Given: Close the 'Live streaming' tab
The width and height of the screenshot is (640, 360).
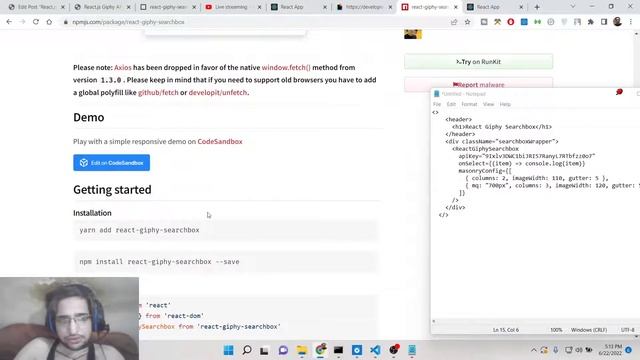Looking at the screenshot, I should click(x=259, y=7).
